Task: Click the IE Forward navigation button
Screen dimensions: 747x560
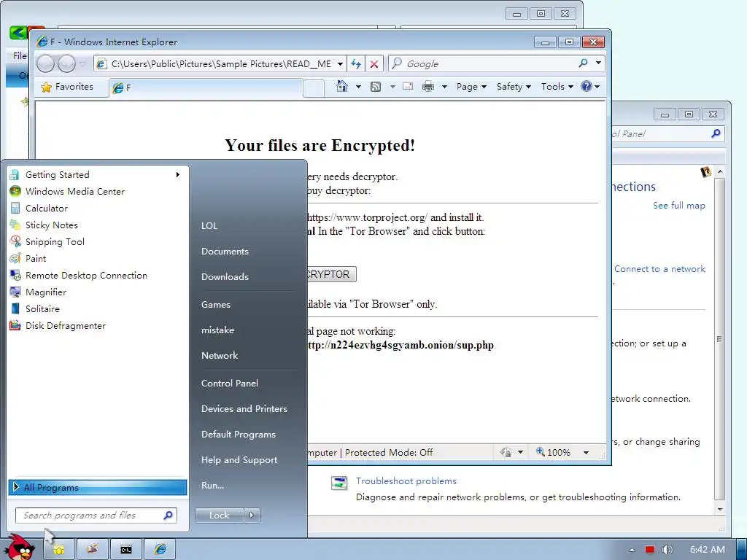Action: (66, 63)
